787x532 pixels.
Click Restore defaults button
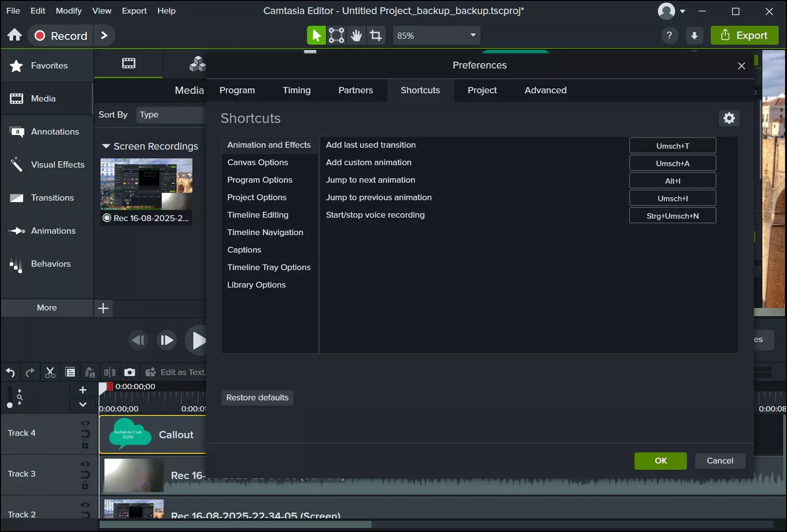[x=258, y=397]
